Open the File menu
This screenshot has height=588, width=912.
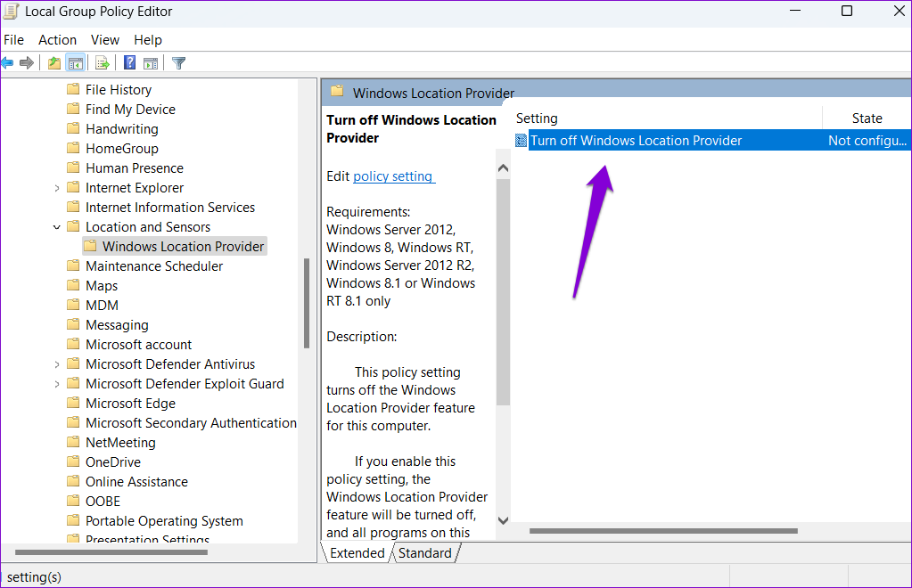coord(13,40)
